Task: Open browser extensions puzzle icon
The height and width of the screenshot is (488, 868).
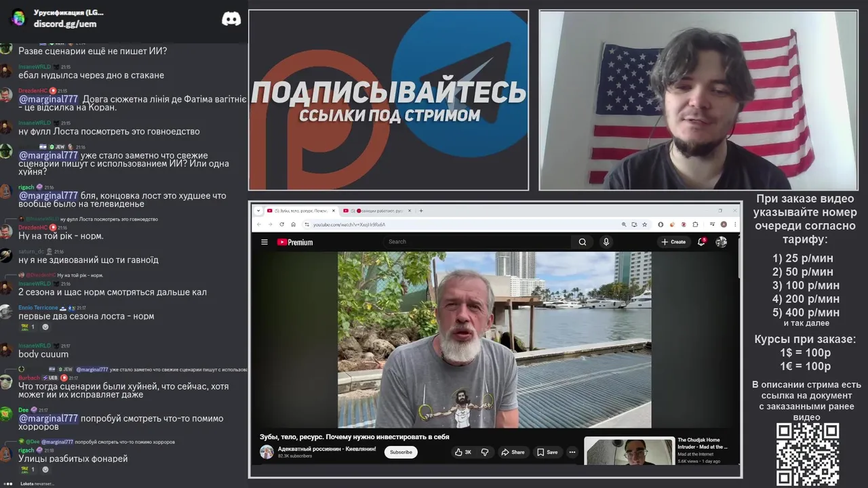Action: pos(696,224)
